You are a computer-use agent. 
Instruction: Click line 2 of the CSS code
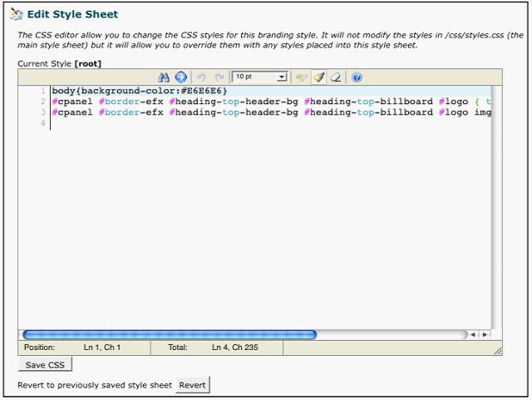pyautogui.click(x=249, y=101)
